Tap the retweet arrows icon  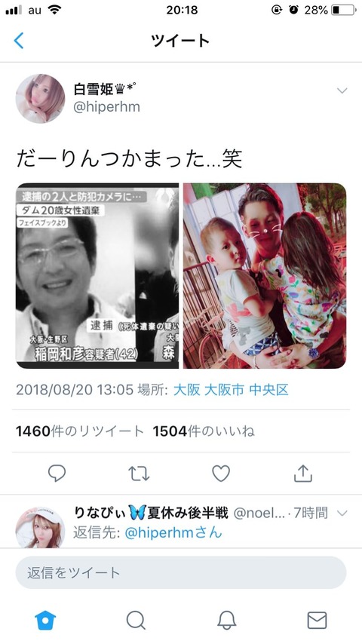coord(139,473)
